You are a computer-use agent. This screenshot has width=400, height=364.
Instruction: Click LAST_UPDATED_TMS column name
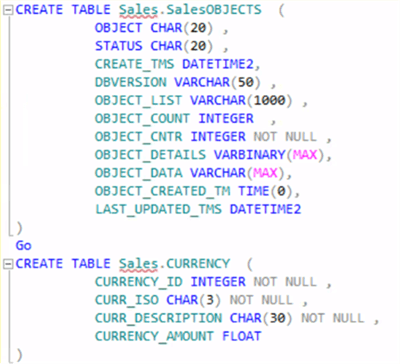point(158,209)
